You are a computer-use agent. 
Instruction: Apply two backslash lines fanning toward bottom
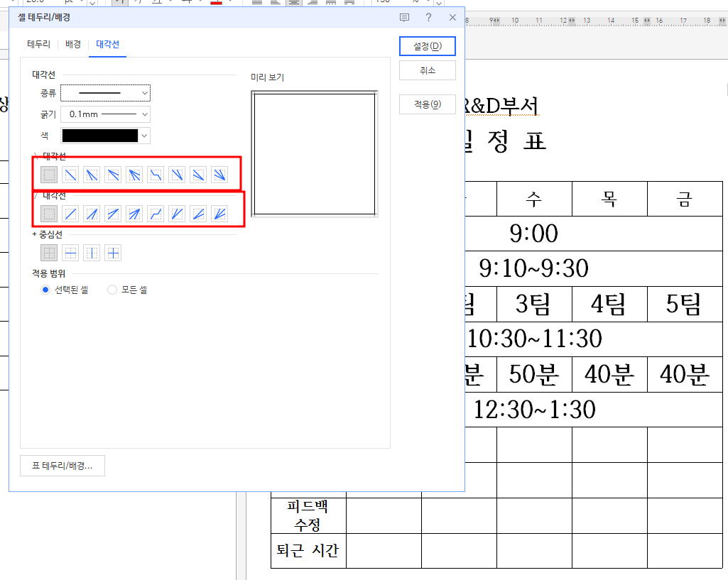(x=92, y=175)
